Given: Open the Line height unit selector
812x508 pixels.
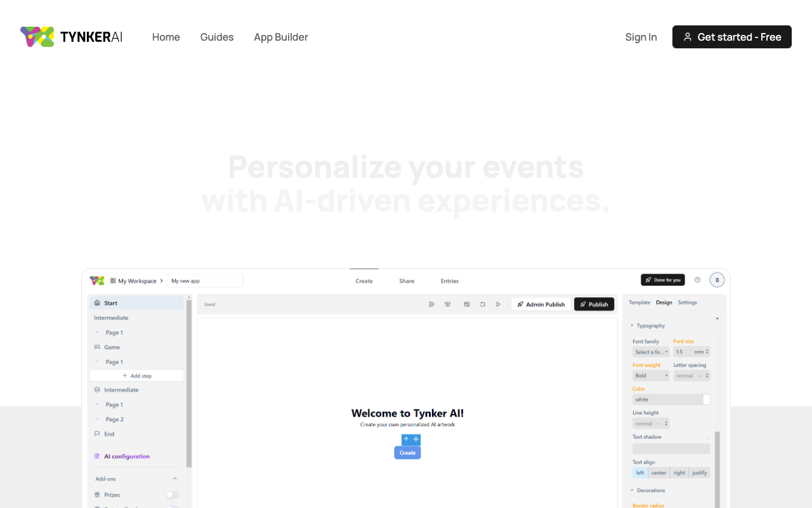Looking at the screenshot, I should pyautogui.click(x=664, y=424).
